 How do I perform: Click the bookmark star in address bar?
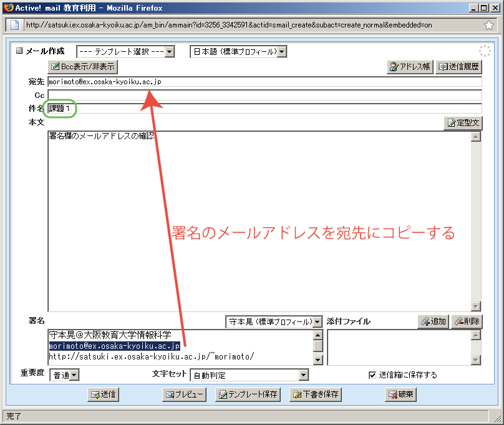(489, 25)
